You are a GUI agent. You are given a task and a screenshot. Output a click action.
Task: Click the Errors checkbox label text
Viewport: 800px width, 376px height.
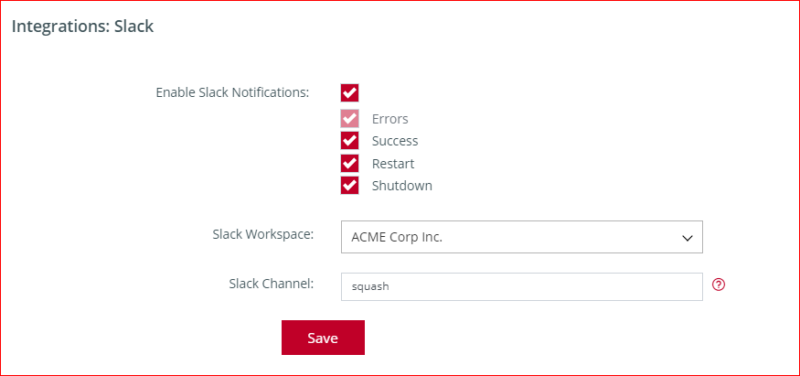pos(390,119)
